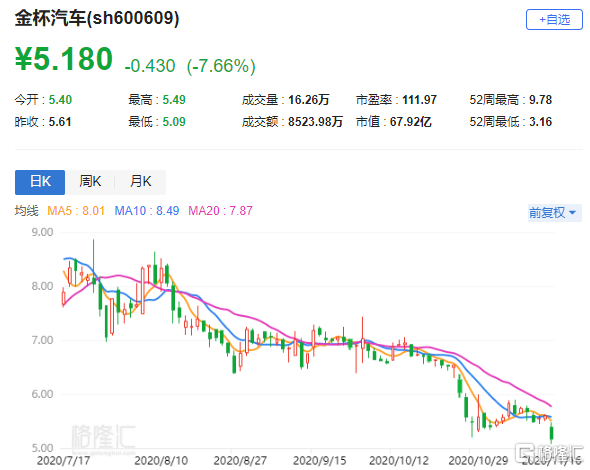
Task: Click y-axis label 5.00
Action: pyautogui.click(x=42, y=448)
